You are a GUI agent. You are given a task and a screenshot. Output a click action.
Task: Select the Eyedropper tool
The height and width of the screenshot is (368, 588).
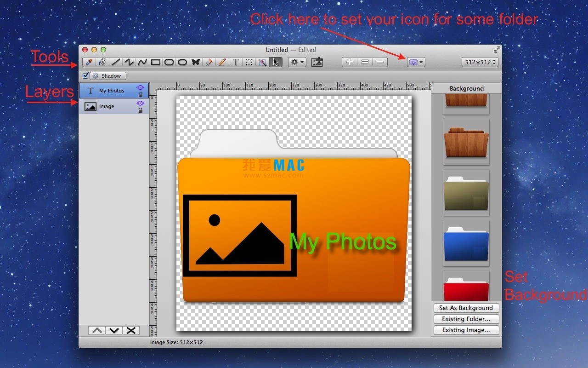coord(88,62)
